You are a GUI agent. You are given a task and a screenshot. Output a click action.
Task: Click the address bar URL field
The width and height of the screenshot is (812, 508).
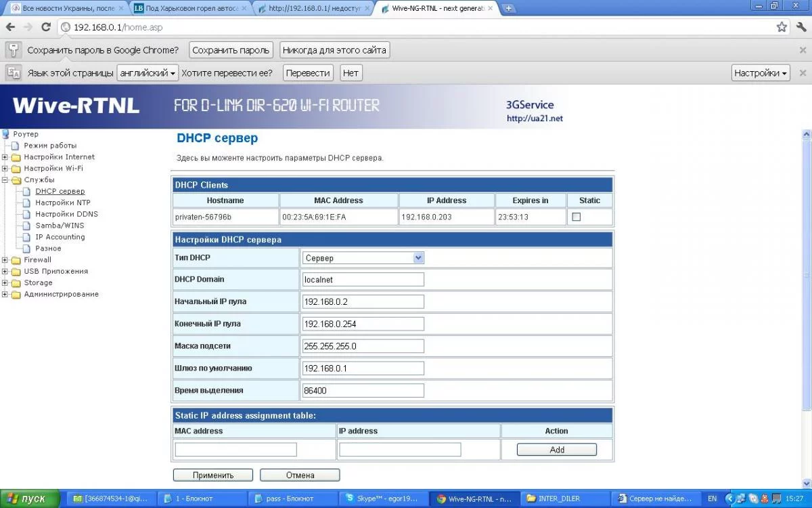tap(420, 27)
